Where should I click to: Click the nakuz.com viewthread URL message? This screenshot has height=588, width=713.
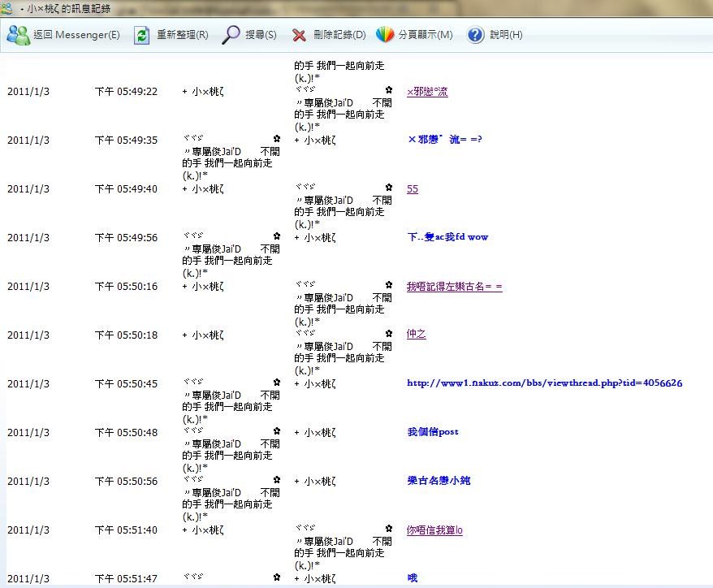[x=544, y=383]
